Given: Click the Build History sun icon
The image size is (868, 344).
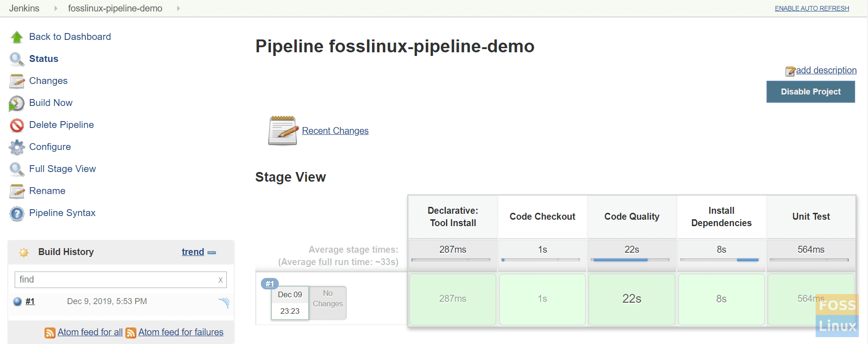Looking at the screenshot, I should 24,252.
